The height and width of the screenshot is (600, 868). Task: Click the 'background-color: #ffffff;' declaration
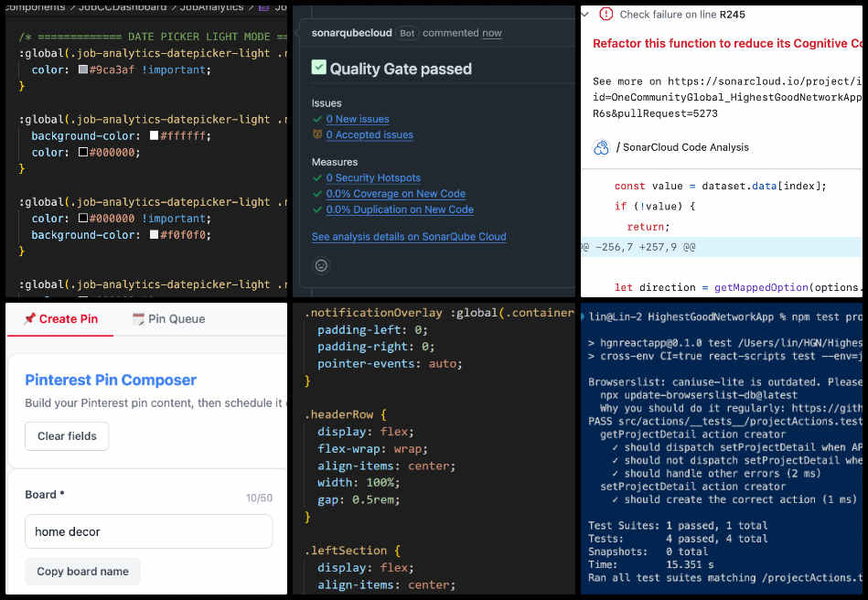pyautogui.click(x=122, y=135)
